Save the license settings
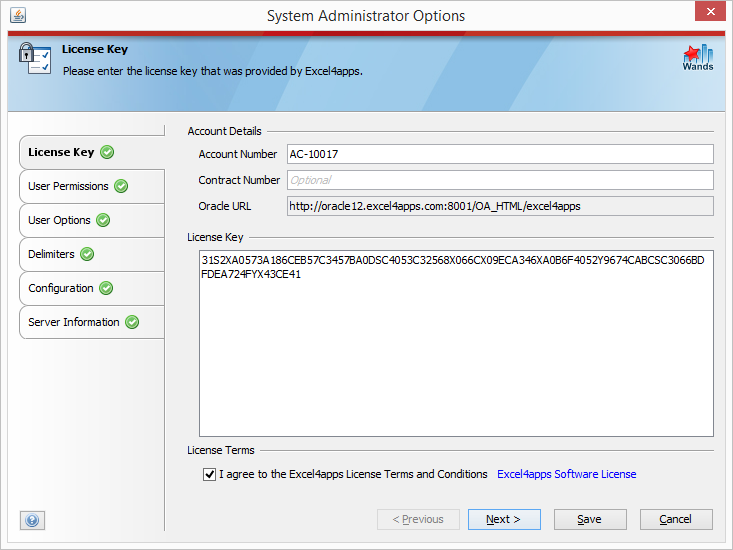This screenshot has height=550, width=733. (590, 520)
